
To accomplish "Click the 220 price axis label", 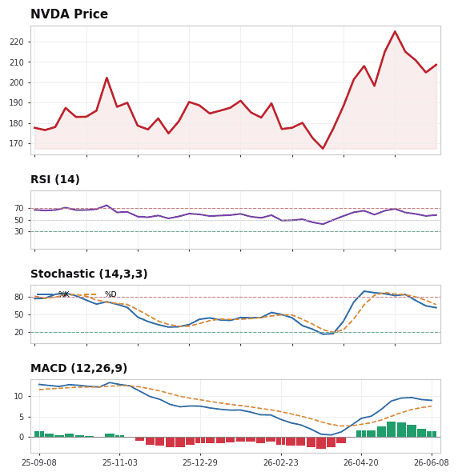I will [x=16, y=42].
